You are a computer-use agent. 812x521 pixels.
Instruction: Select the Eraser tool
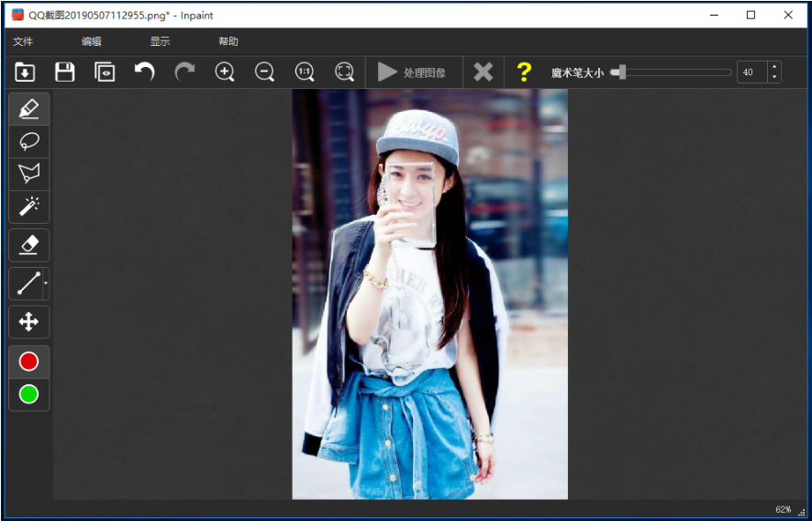pyautogui.click(x=28, y=245)
